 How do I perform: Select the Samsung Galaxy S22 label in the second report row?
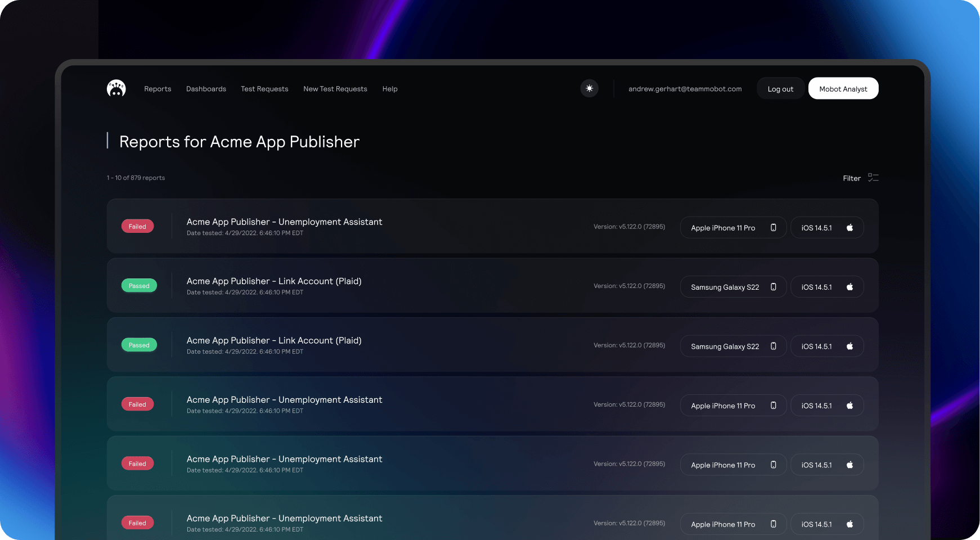pyautogui.click(x=725, y=287)
